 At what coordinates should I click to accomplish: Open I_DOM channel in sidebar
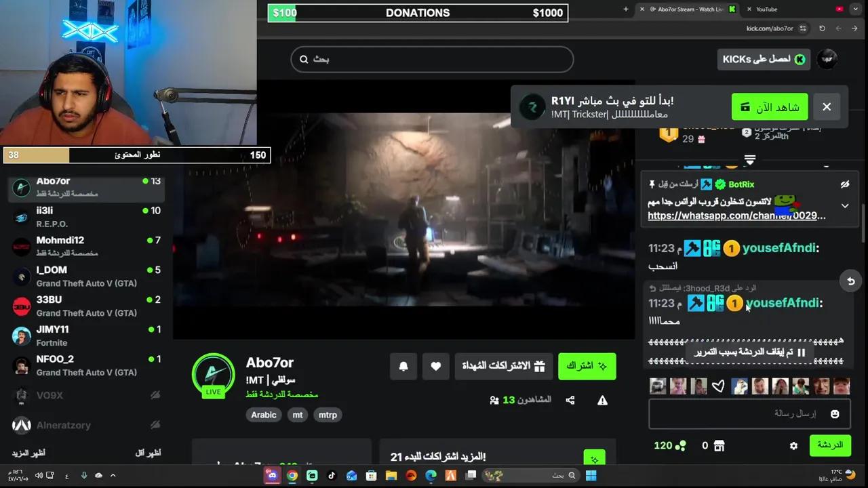pyautogui.click(x=86, y=277)
